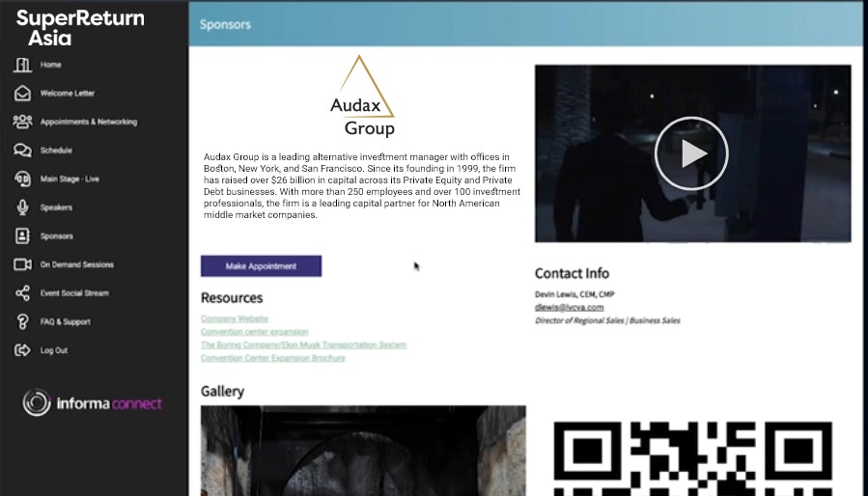The width and height of the screenshot is (868, 496).
Task: Open The Boring Company Transportation System link
Action: tap(303, 344)
